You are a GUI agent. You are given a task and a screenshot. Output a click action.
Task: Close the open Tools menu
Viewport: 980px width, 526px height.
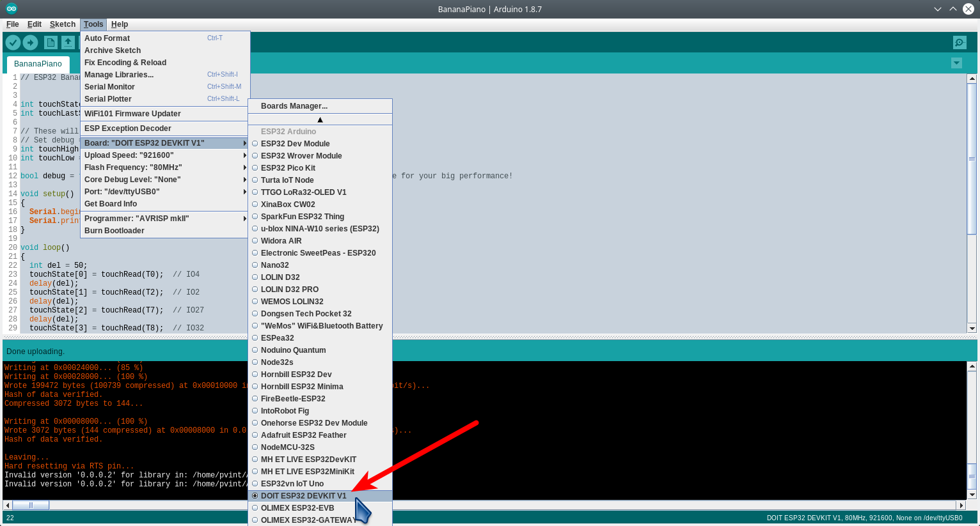click(93, 24)
